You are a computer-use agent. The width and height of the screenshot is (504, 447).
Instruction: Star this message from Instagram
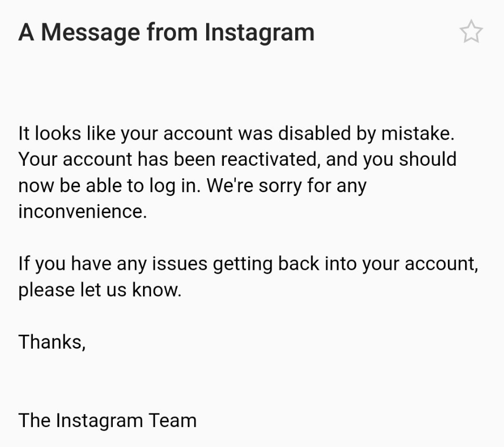[x=471, y=31]
